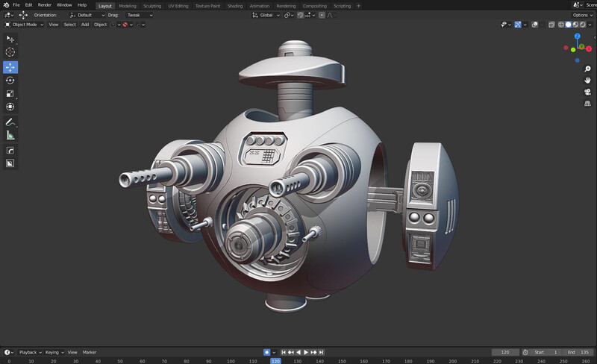Click the Add menu button in viewport header
This screenshot has height=364, width=597.
click(x=84, y=25)
